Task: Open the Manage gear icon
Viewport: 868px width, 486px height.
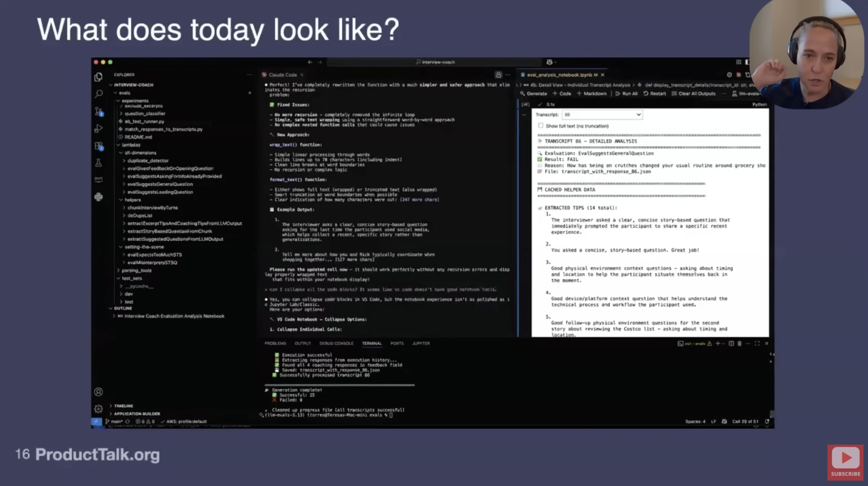Action: (98, 409)
